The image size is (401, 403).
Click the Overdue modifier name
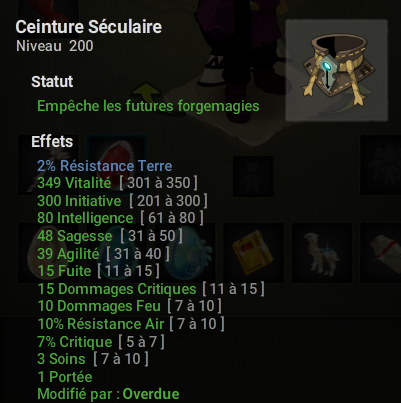tap(151, 394)
